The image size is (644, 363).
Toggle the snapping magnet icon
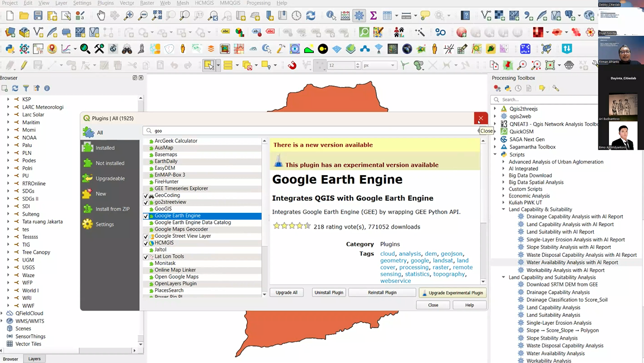(x=292, y=65)
